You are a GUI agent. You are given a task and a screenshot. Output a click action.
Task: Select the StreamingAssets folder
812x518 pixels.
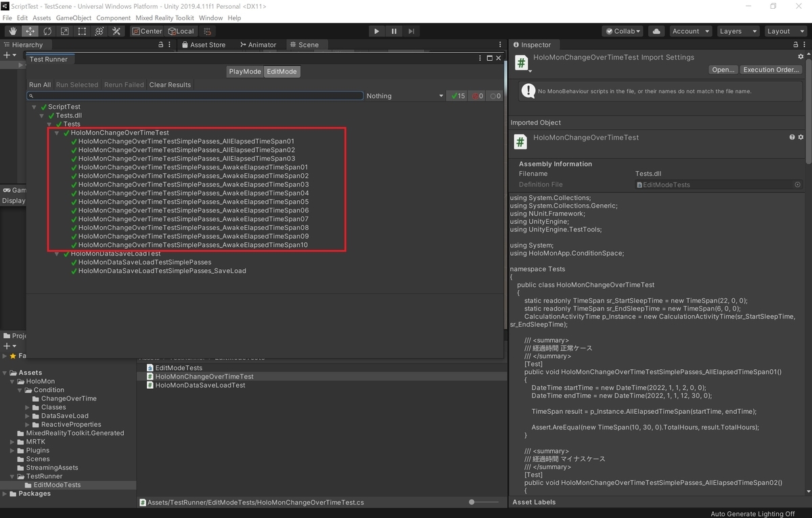(x=51, y=468)
